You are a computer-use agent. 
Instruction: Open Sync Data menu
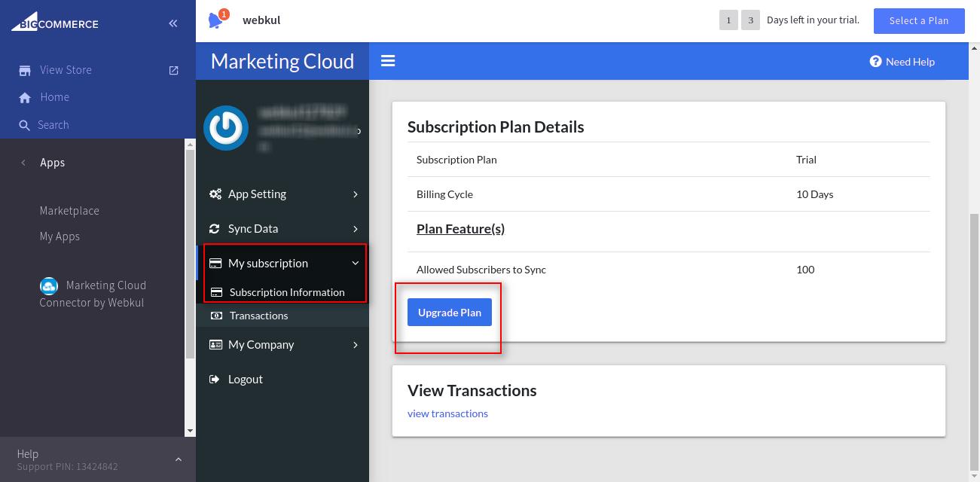(x=282, y=229)
